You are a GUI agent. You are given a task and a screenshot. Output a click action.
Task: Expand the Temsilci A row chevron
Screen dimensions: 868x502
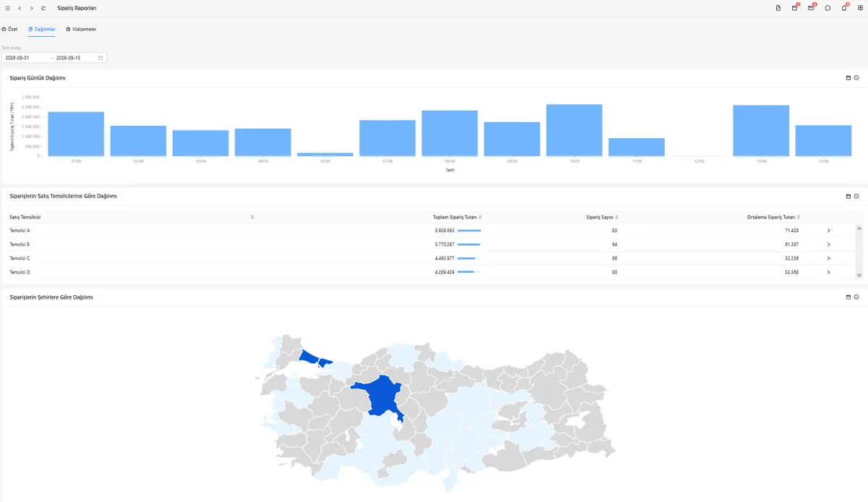coord(828,231)
